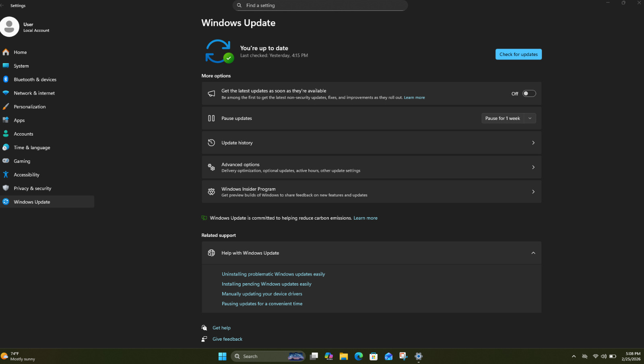Click the Accessibility figure icon in sidebar
644x364 pixels.
(x=6, y=175)
